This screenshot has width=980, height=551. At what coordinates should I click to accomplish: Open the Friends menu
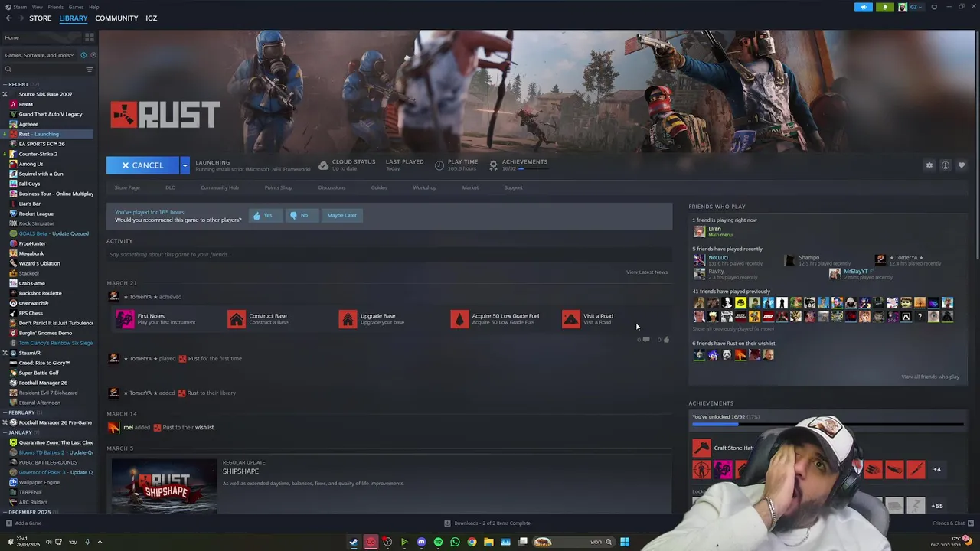coord(55,7)
